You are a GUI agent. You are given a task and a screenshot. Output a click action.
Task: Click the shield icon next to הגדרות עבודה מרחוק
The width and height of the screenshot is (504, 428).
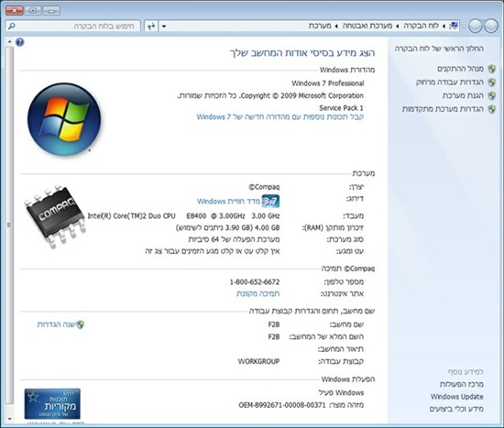coord(492,82)
